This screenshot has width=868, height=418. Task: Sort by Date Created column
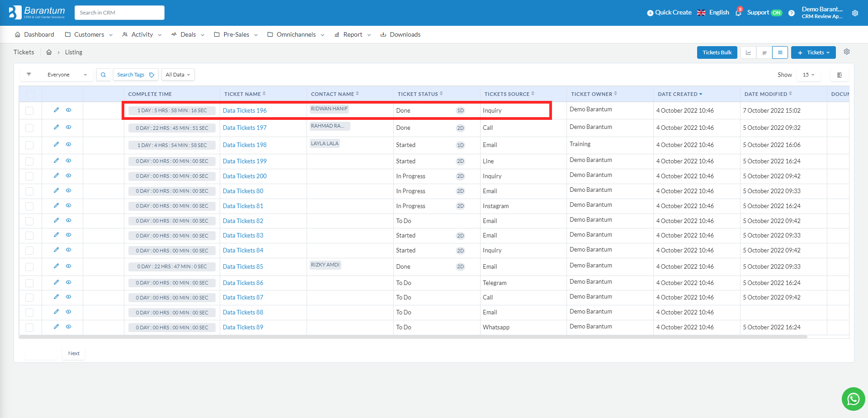point(680,94)
